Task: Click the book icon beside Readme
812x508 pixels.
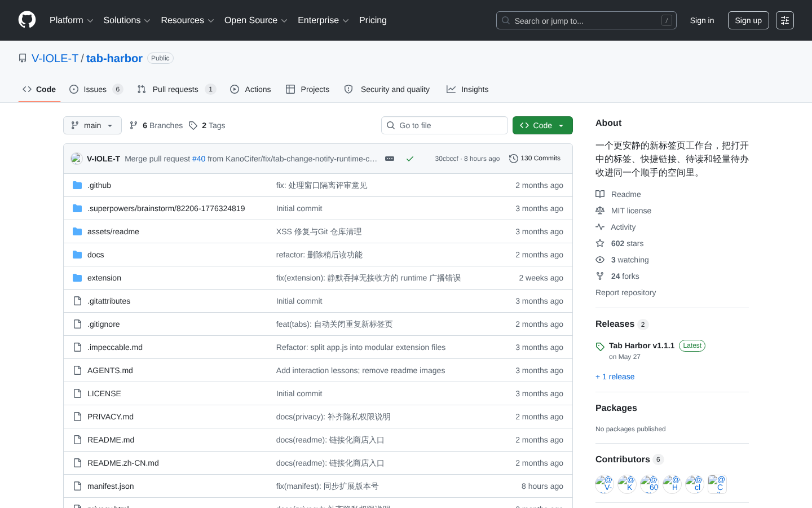Action: 600,194
